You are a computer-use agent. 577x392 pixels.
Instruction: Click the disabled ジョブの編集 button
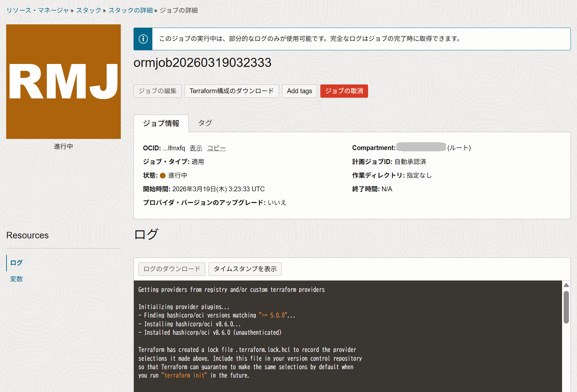click(x=157, y=91)
